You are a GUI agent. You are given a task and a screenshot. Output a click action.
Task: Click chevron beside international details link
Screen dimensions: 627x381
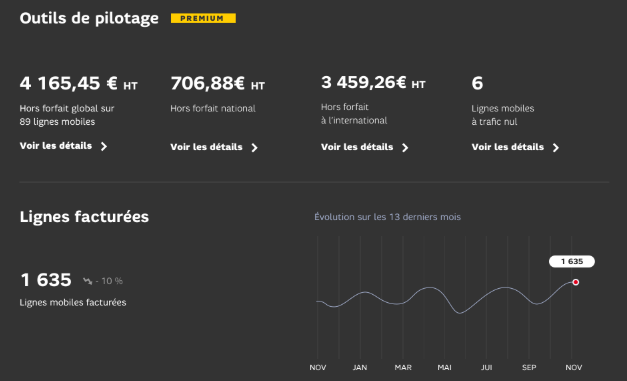[405, 148]
